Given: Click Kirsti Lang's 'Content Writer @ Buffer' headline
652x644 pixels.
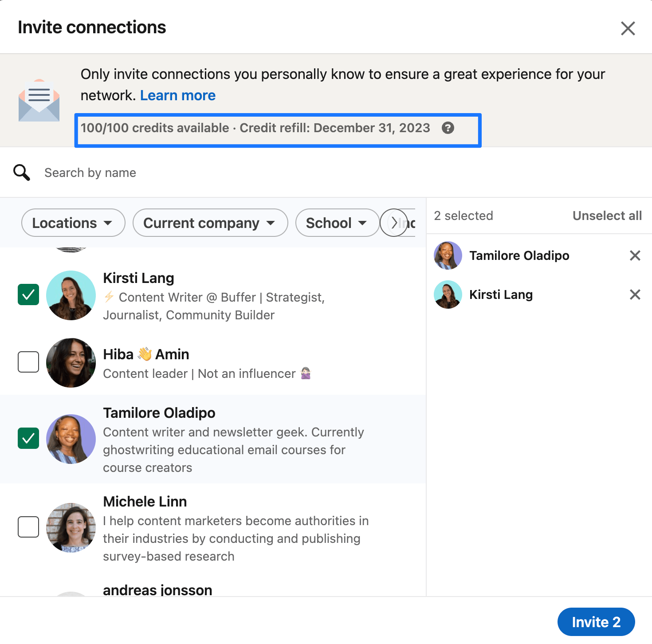Looking at the screenshot, I should click(214, 306).
